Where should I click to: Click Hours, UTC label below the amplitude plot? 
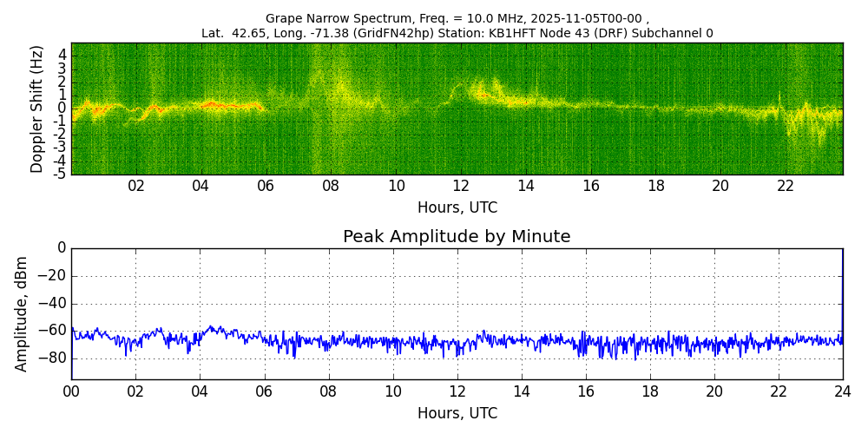tap(457, 413)
